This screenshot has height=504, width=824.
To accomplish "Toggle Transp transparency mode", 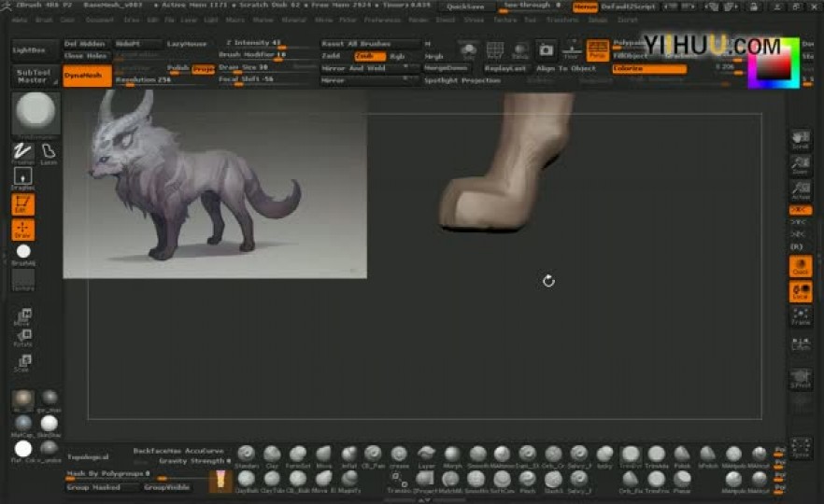I will (520, 49).
